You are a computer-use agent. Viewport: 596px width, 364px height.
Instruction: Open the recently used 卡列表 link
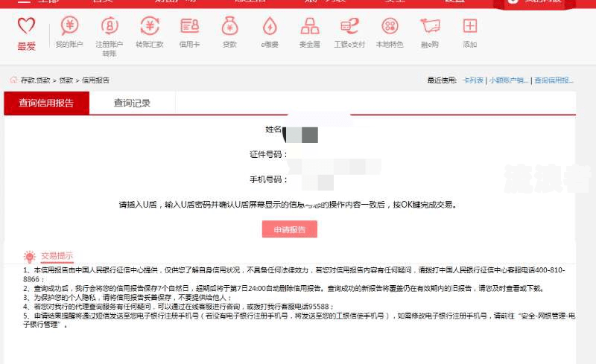(473, 80)
